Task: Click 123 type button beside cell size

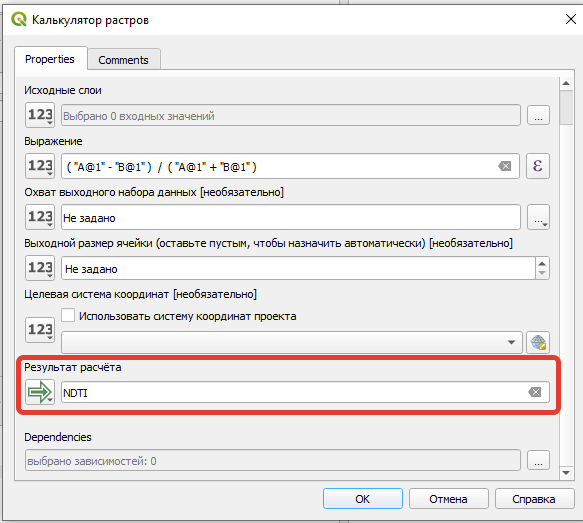Action: coord(40,268)
